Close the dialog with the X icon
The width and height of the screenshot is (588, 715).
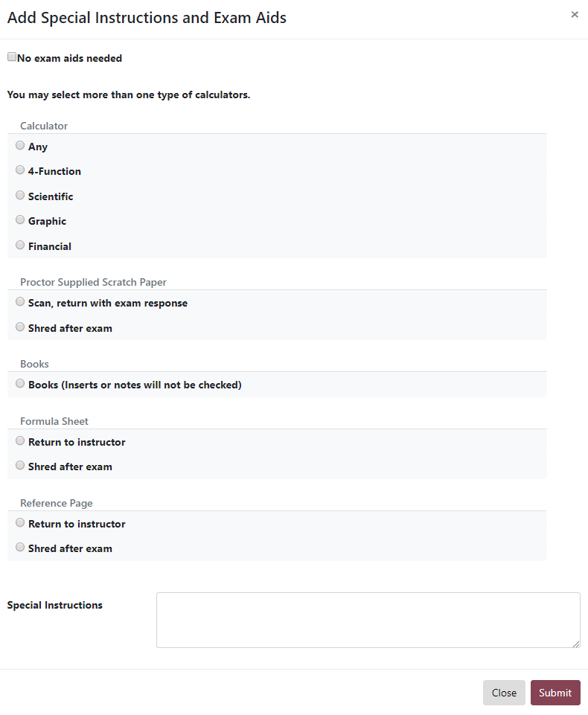pos(575,15)
